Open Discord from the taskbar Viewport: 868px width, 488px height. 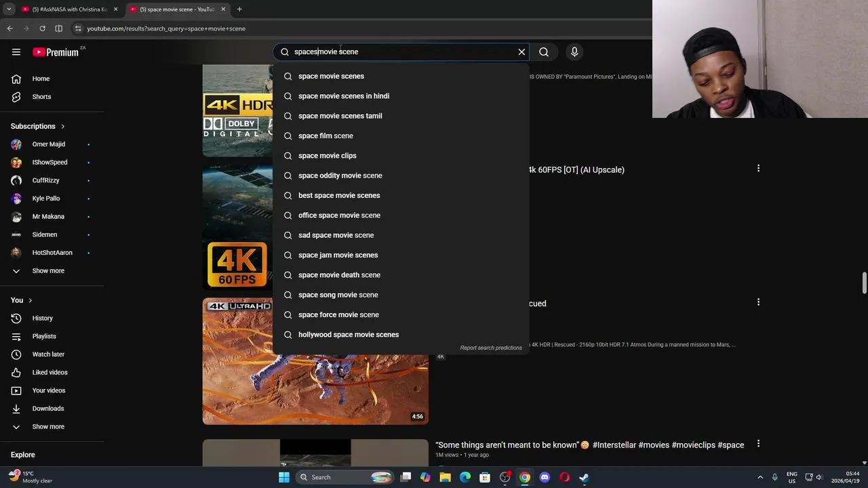tap(545, 477)
